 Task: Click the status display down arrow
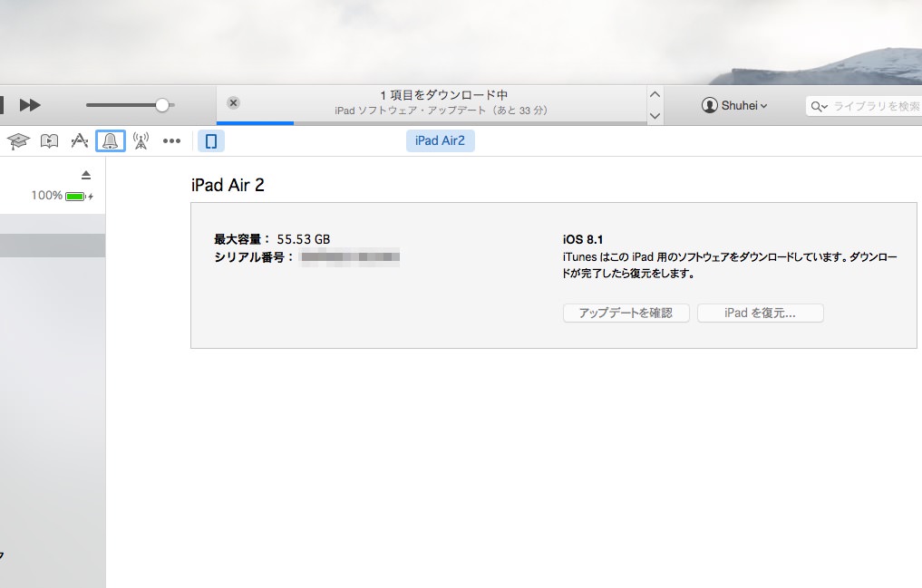[x=655, y=116]
